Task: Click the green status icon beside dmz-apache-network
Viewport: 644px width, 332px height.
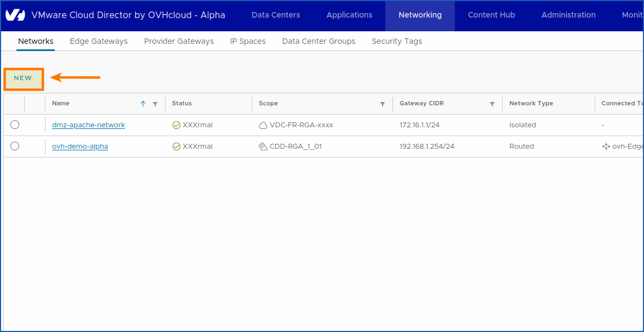Action: click(x=176, y=125)
